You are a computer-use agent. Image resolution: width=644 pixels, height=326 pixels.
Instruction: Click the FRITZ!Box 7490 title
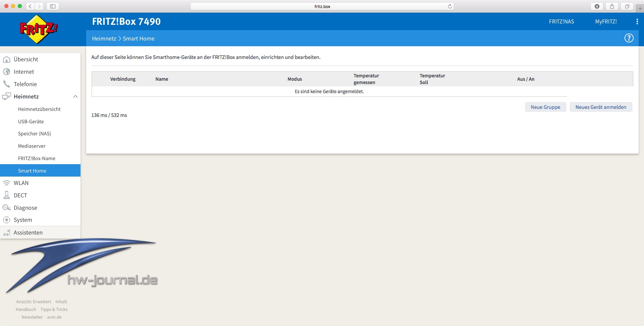tap(126, 21)
